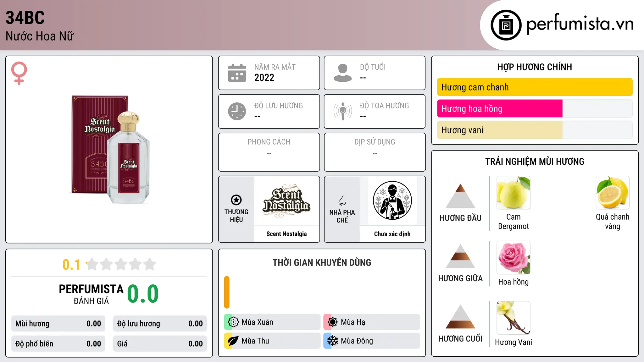This screenshot has width=644, height=362.
Task: Click the green Perfumista 0.0 score
Action: pos(143,293)
